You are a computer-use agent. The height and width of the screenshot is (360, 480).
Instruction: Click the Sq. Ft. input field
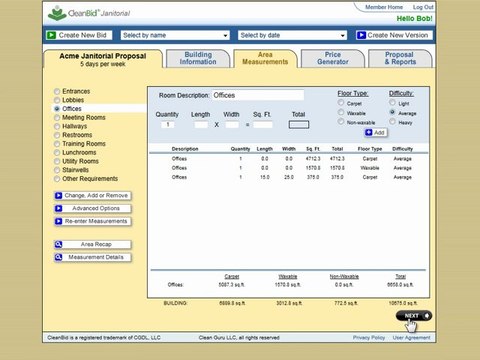pyautogui.click(x=263, y=125)
